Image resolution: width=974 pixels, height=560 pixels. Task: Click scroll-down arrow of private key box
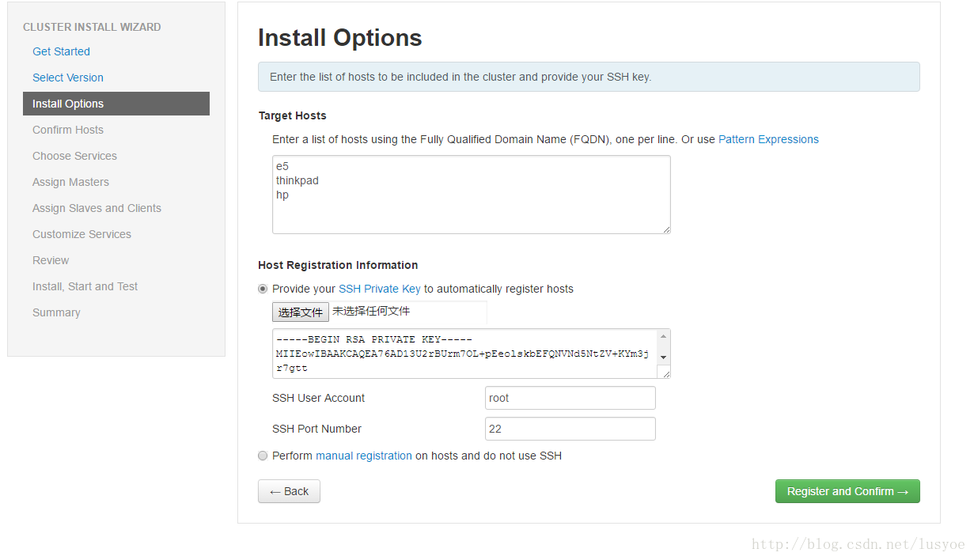click(x=664, y=358)
